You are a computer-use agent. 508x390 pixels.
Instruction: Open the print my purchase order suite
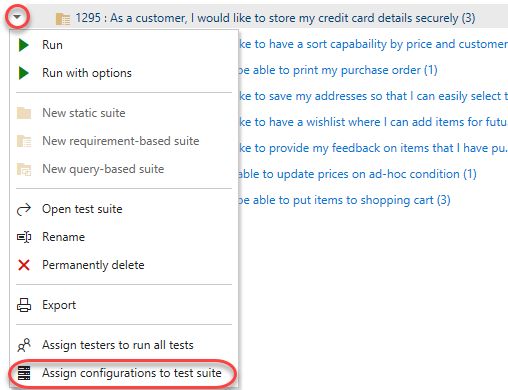(x=338, y=70)
